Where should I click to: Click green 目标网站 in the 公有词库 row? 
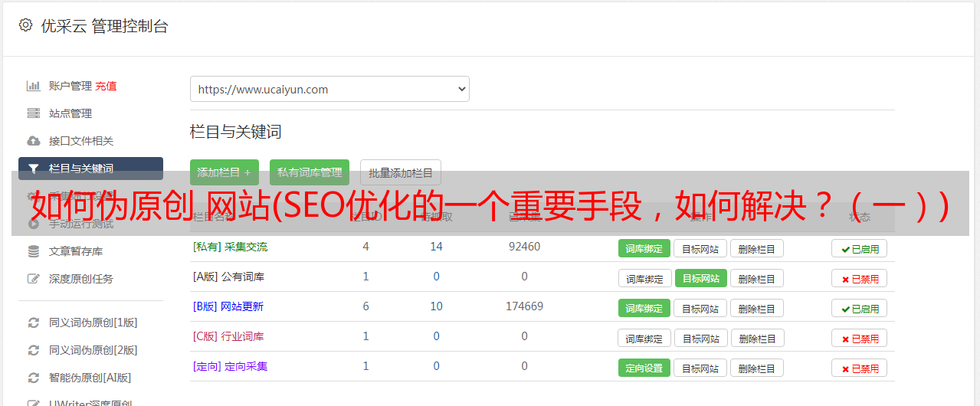700,278
